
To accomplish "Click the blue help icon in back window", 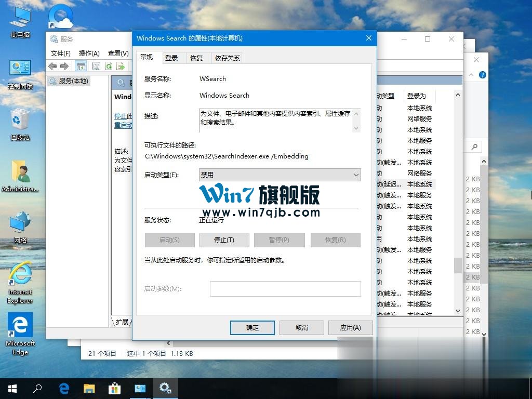I will click(483, 75).
